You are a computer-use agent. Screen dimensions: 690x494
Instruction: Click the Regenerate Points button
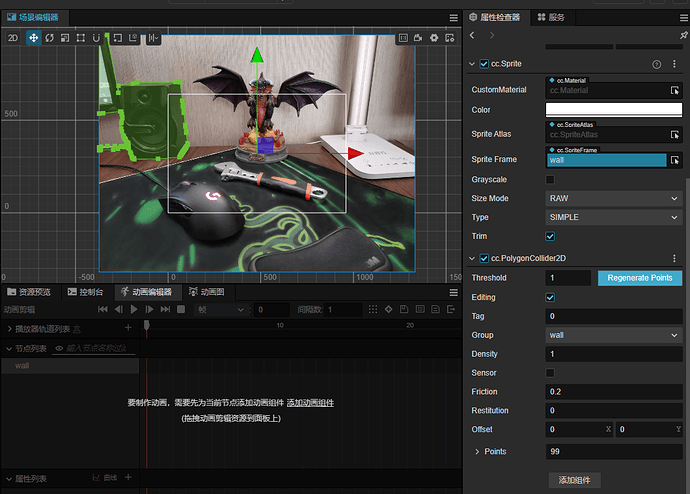pyautogui.click(x=640, y=278)
